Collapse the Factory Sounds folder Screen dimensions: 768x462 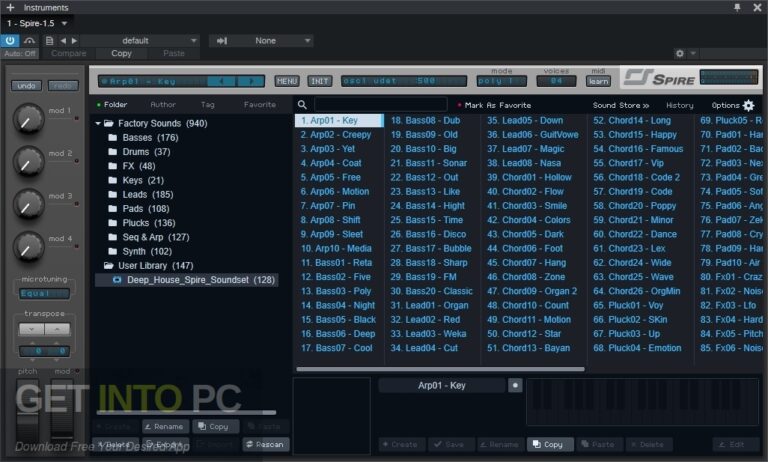(x=98, y=123)
